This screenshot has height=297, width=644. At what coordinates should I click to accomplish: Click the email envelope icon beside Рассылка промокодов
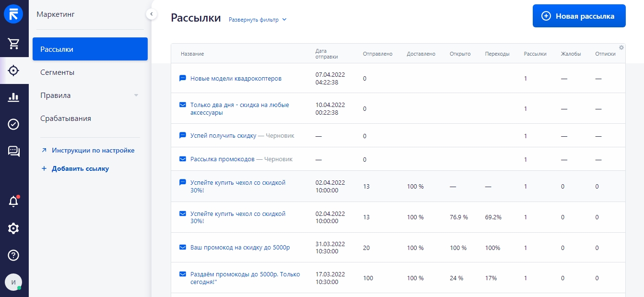(182, 159)
